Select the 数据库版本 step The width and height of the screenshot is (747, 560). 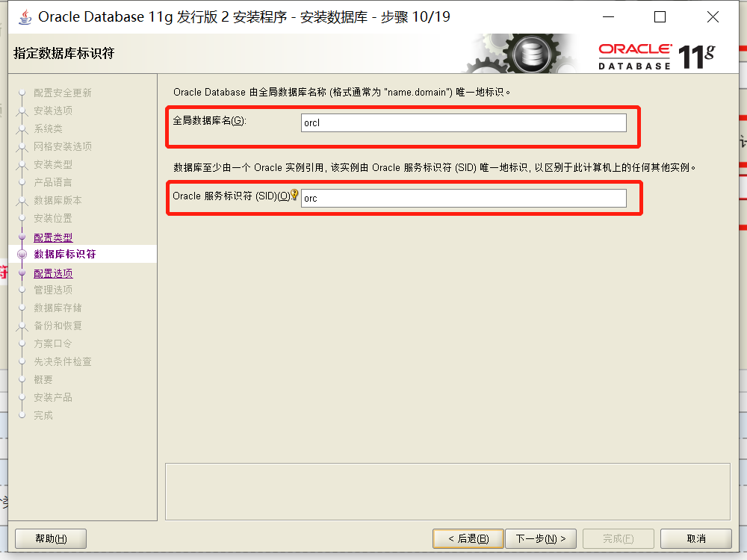(58, 200)
